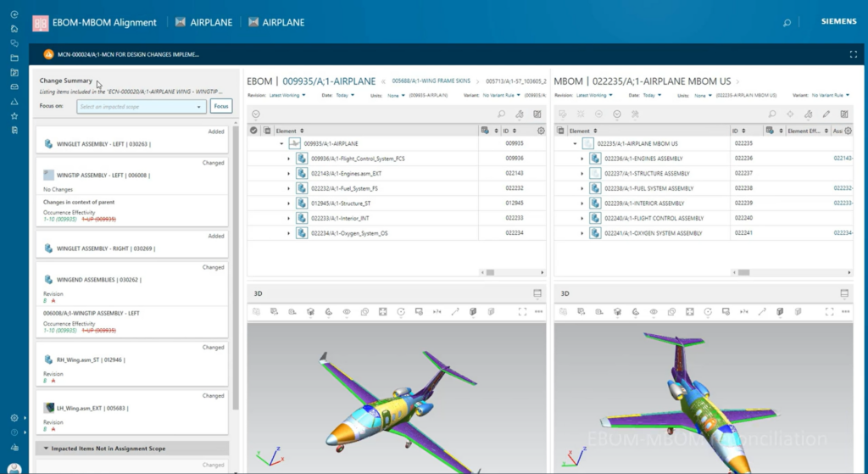Expand the 009936 Flight_Control_System_FCS node
The height and width of the screenshot is (474, 868).
tap(289, 159)
